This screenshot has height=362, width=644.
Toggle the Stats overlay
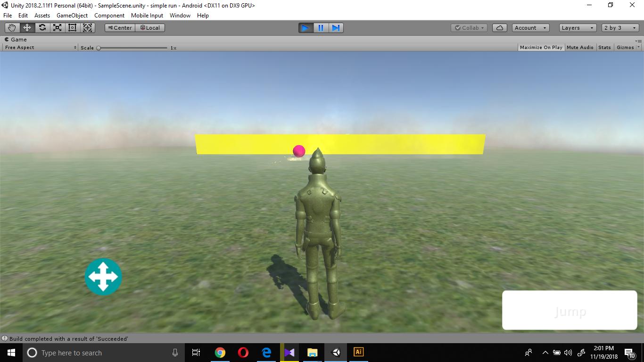[604, 48]
